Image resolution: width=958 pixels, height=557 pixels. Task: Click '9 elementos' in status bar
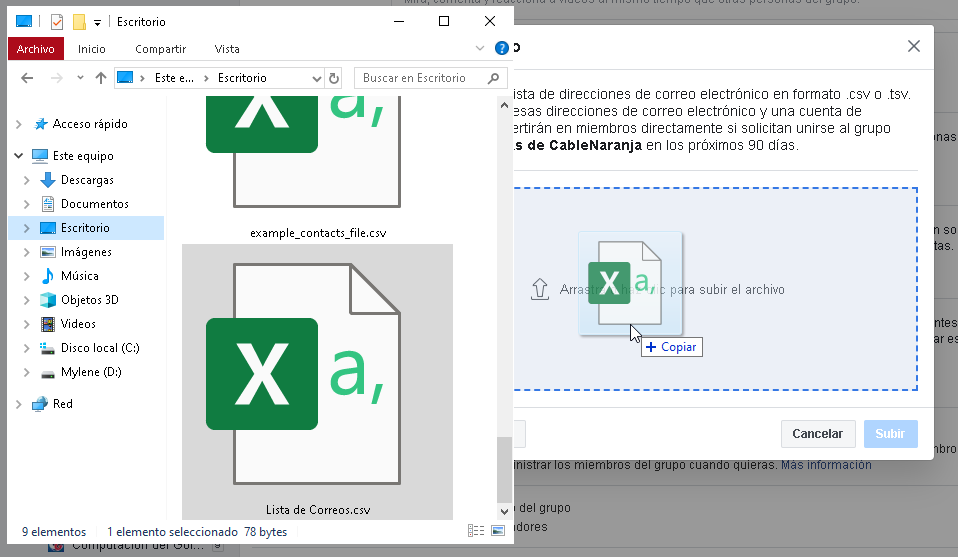[x=54, y=532]
